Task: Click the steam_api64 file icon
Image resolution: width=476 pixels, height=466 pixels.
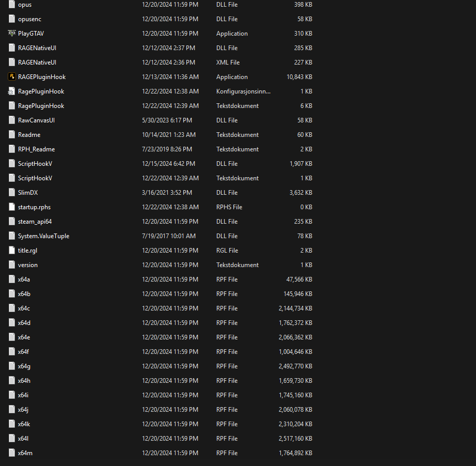Action: pos(12,222)
